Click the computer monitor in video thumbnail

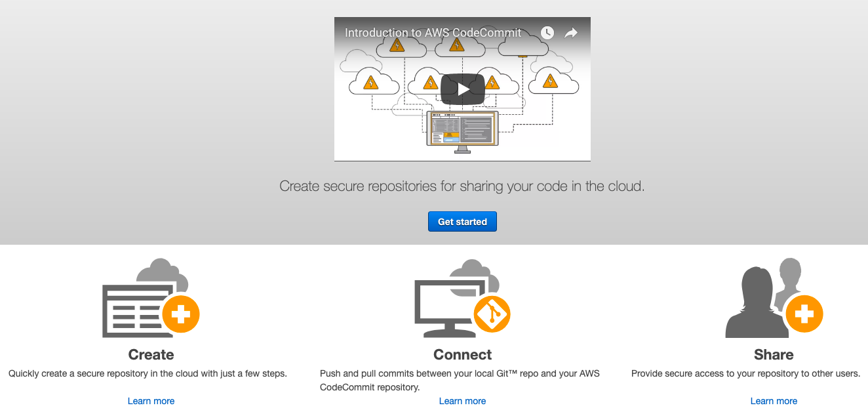(x=462, y=131)
